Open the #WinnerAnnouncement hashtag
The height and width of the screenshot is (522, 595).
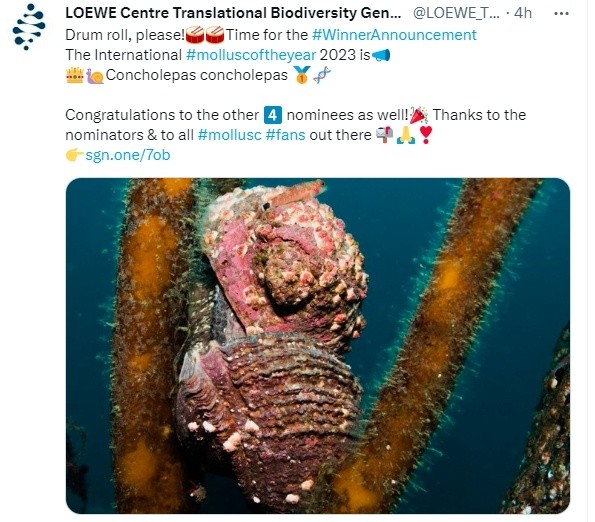[x=394, y=35]
